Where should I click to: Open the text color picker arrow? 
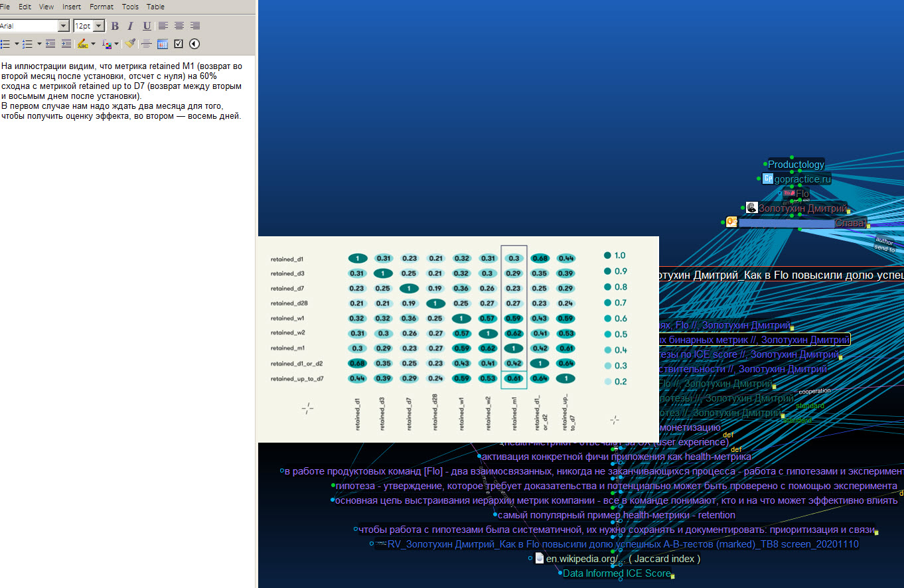click(x=117, y=44)
